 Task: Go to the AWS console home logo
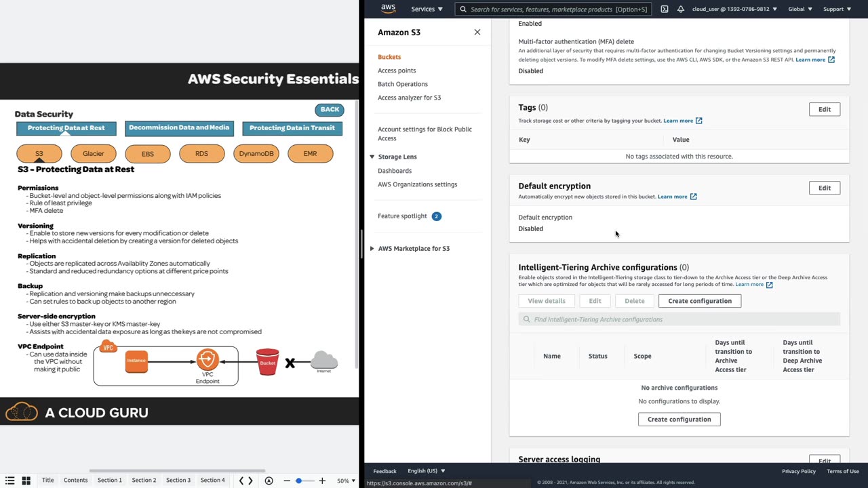[388, 9]
